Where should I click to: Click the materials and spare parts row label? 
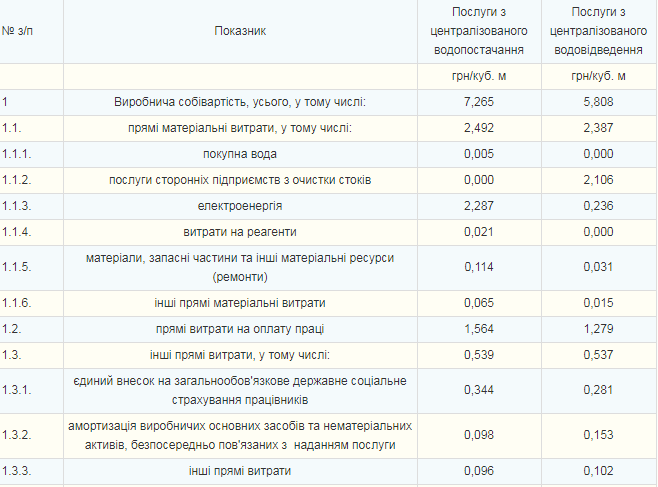[x=240, y=267]
